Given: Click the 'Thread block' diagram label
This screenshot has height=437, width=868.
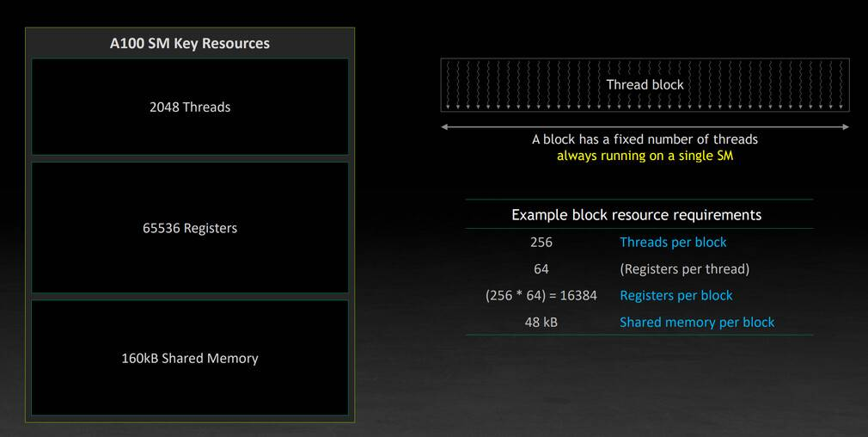Looking at the screenshot, I should point(645,85).
